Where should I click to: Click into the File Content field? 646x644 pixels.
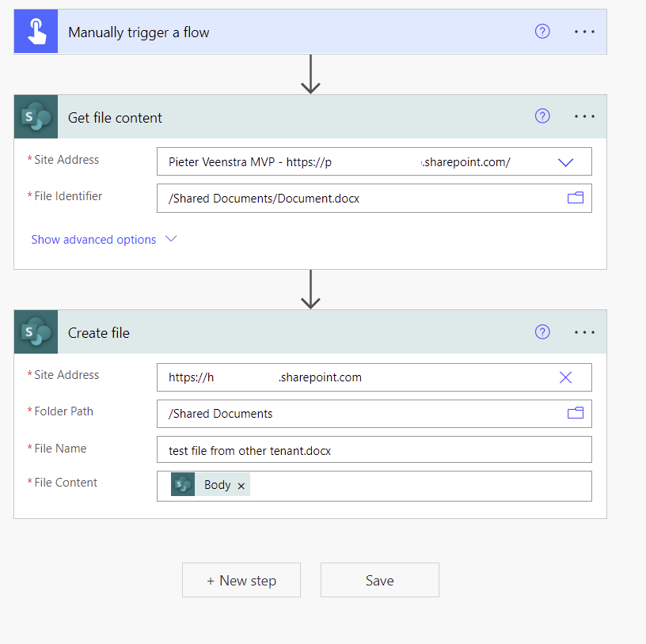point(374,486)
